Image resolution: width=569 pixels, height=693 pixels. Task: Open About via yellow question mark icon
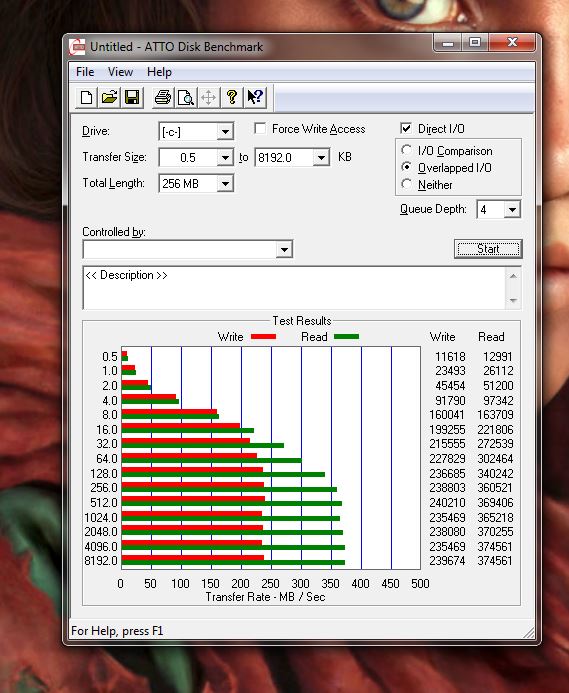(x=232, y=97)
